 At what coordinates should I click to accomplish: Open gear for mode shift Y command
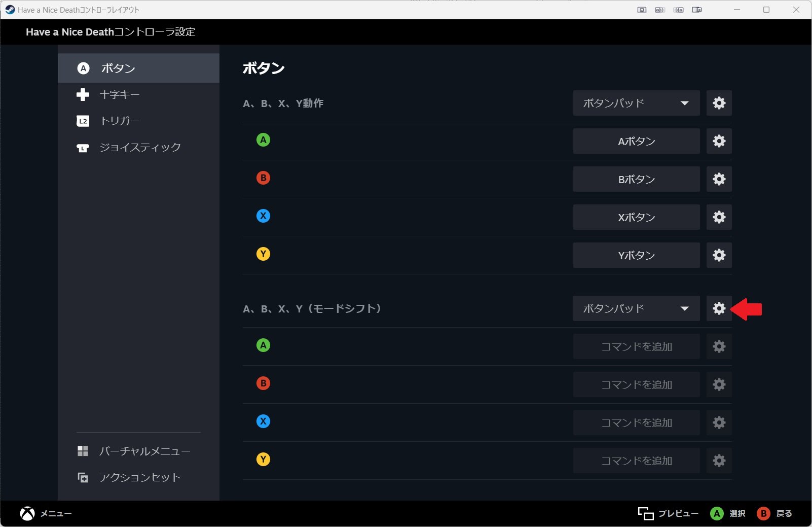coord(719,461)
